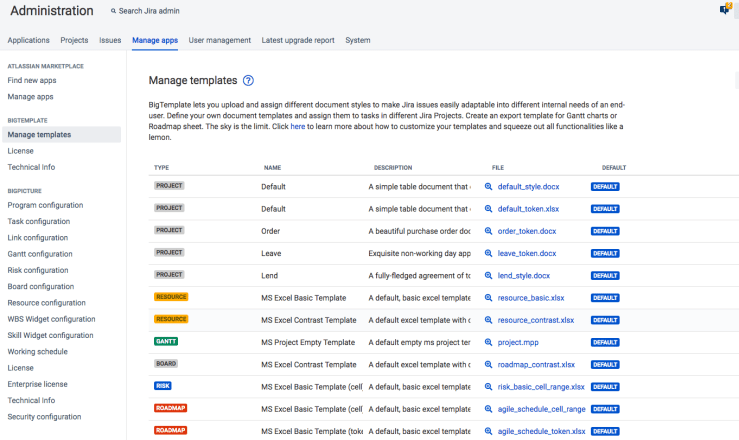Screen dimensions: 739x440
Task: Click the magnifier icon next to default_style.docx
Action: point(489,186)
